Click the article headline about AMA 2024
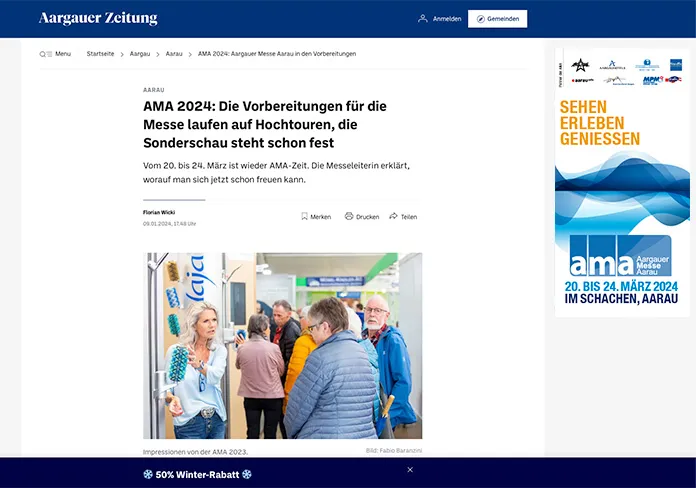 click(x=265, y=124)
